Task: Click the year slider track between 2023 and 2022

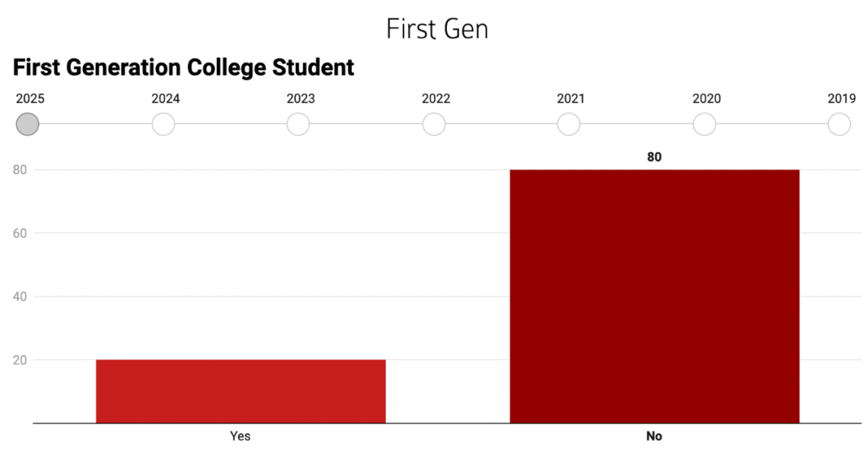Action: (x=366, y=125)
